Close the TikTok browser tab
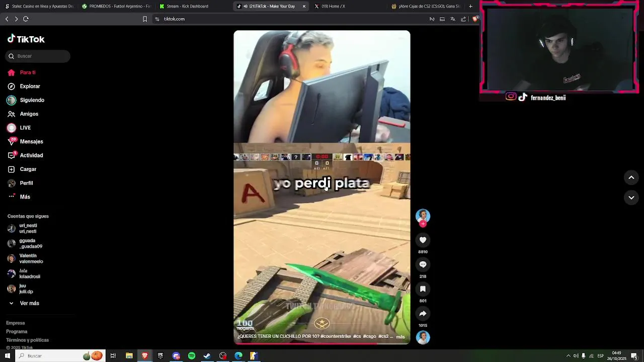 [304, 6]
